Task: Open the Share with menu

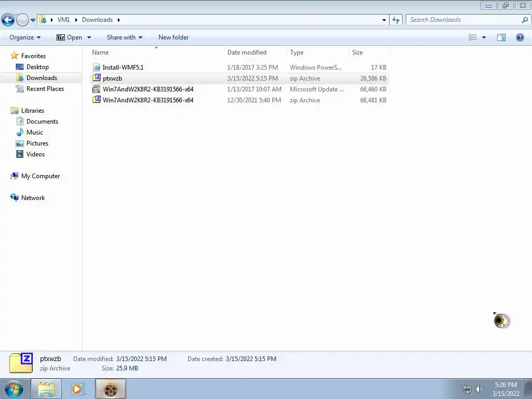Action: click(125, 37)
